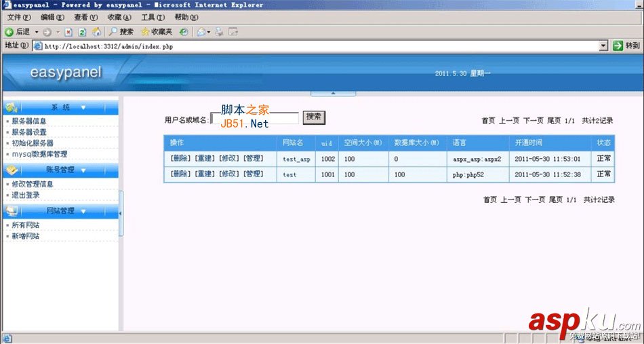Click bottom pagination 尾页 link
Image resolution: width=644 pixels, height=344 pixels.
pos(556,199)
